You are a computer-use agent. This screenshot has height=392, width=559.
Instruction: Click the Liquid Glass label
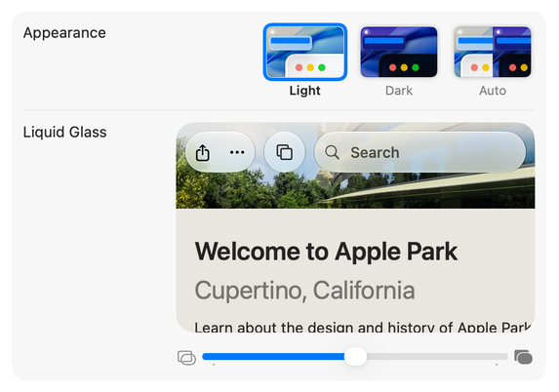pyautogui.click(x=65, y=133)
